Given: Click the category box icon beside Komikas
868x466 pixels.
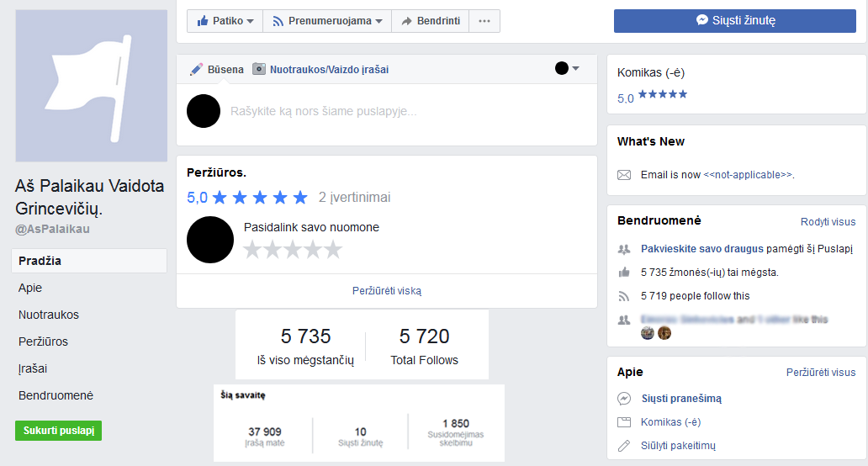Looking at the screenshot, I should [x=624, y=422].
